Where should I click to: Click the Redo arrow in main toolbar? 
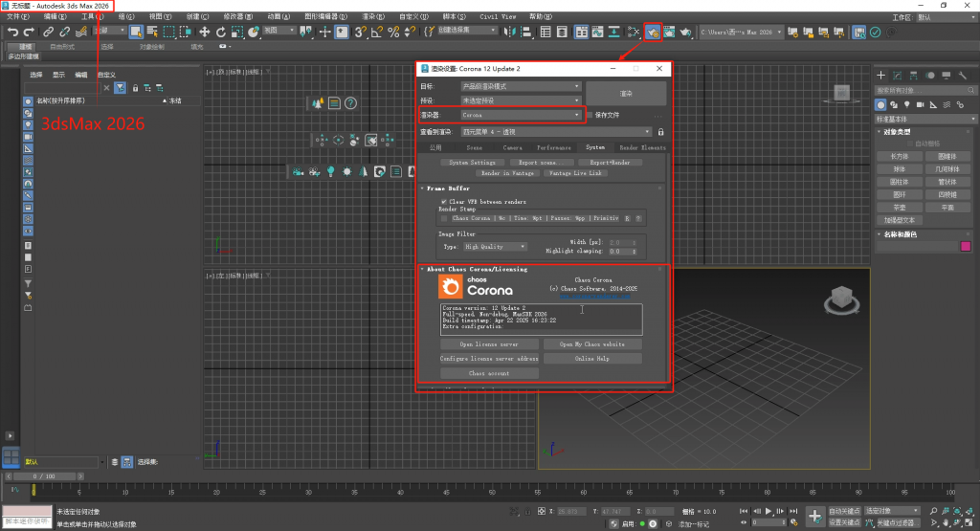pyautogui.click(x=29, y=32)
